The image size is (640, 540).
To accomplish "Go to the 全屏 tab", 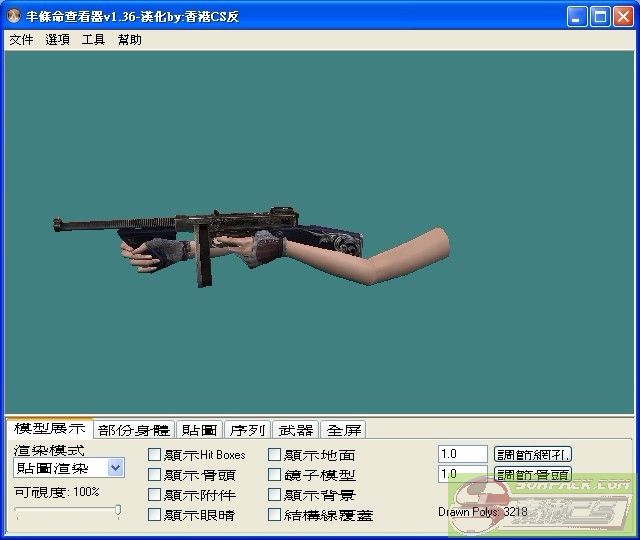I will [x=344, y=430].
